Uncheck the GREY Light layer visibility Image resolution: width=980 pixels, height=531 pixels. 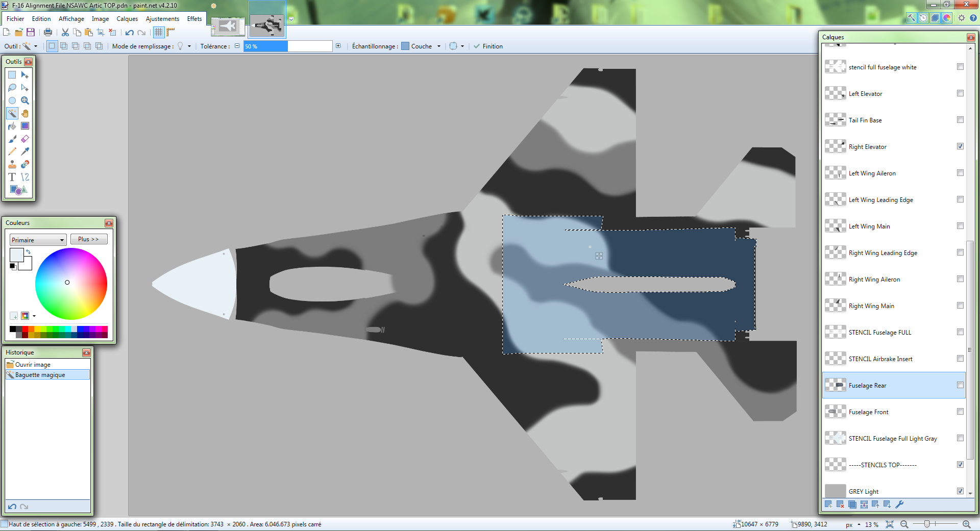coord(960,491)
